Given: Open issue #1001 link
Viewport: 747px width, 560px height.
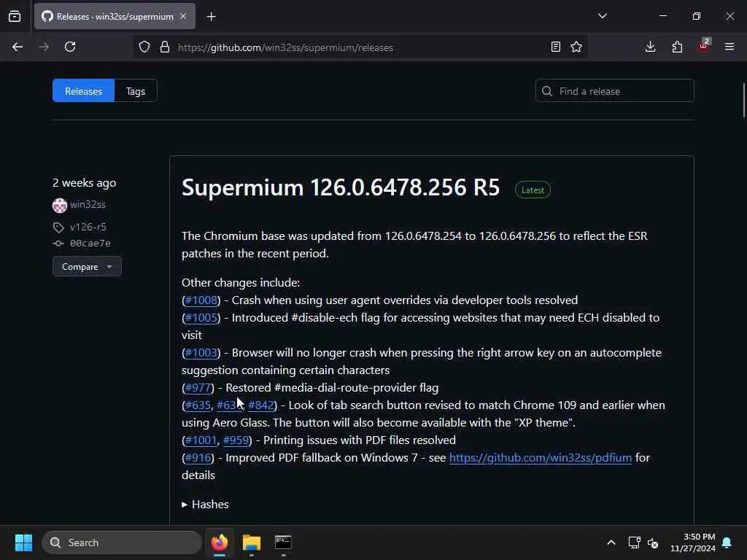Looking at the screenshot, I should (x=201, y=440).
